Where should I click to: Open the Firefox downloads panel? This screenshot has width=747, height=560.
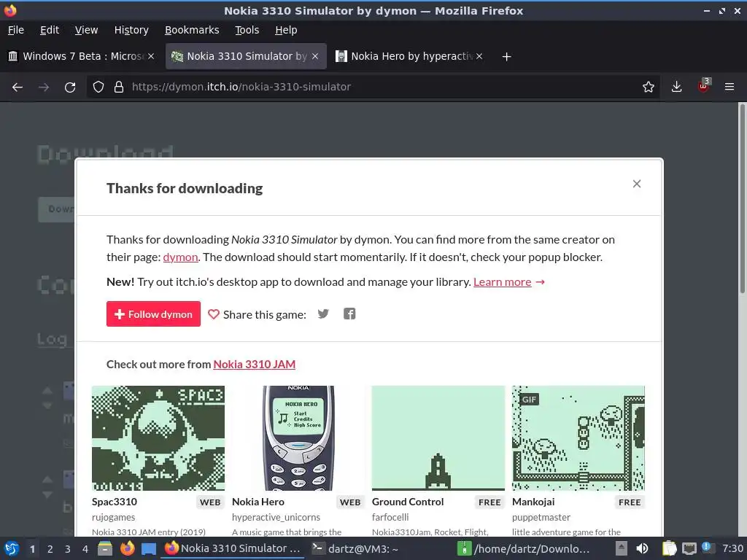click(676, 87)
